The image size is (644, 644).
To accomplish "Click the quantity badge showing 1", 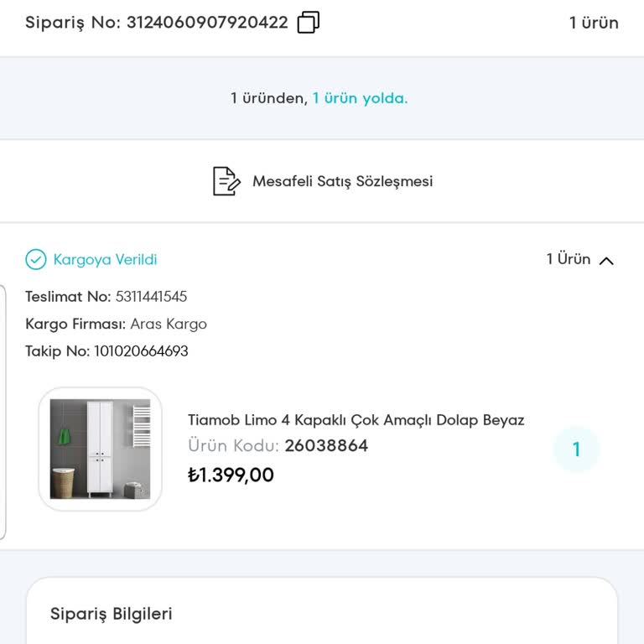I will [x=576, y=449].
